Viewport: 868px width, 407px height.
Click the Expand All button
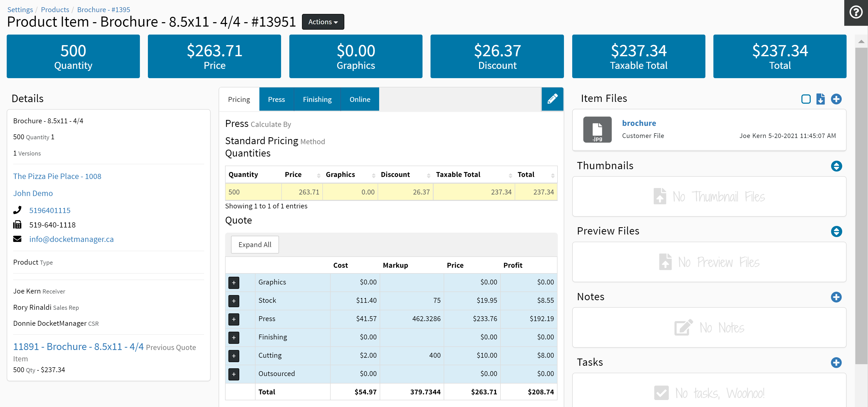(254, 245)
